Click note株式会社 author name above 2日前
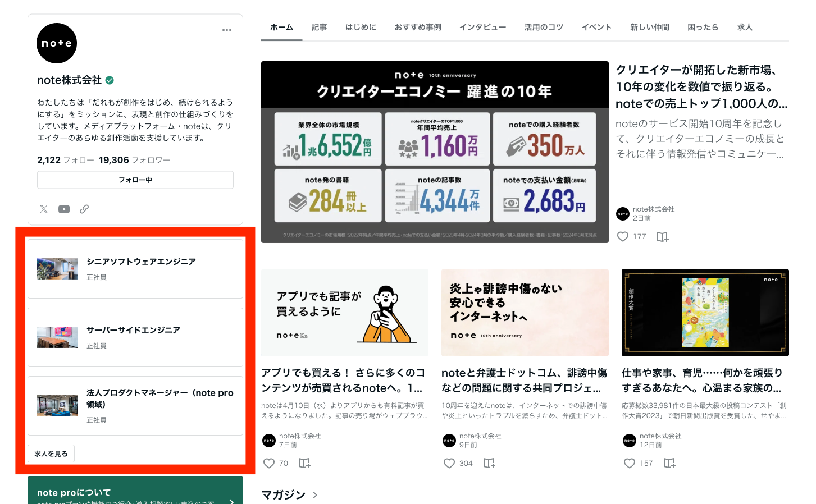Screen dimensions: 816x504 pos(654,209)
